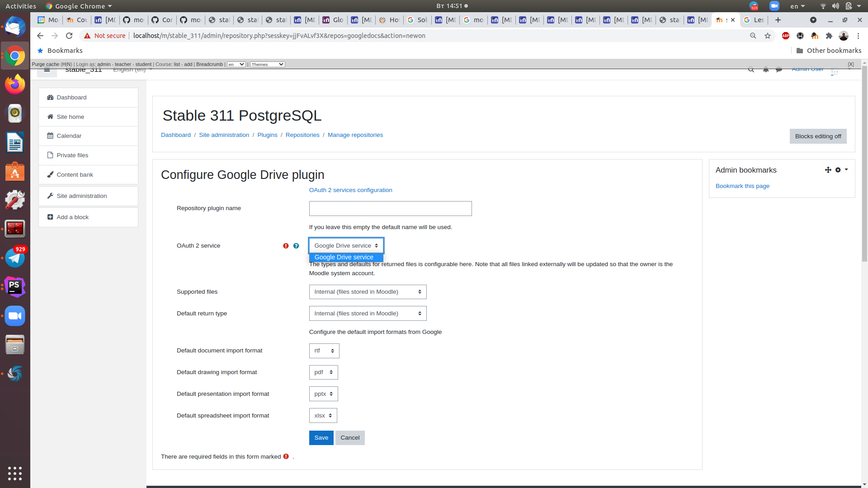Open the messaging chat icon in header
This screenshot has width=868, height=488.
779,70
